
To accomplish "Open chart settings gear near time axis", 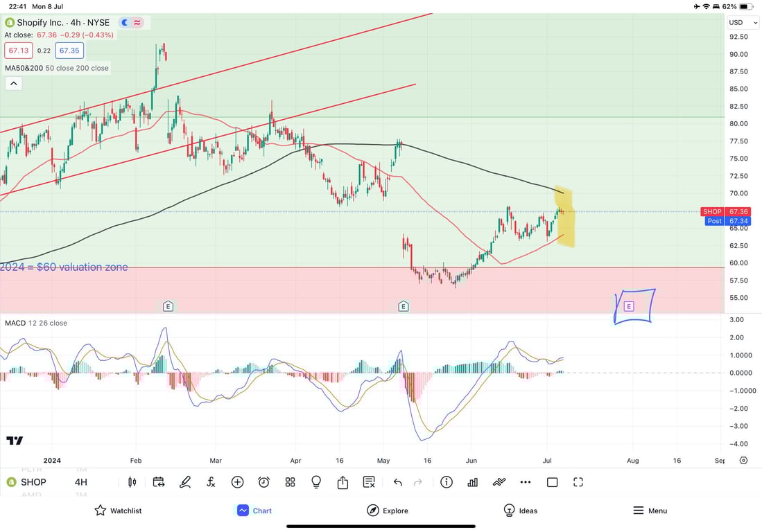I will click(743, 460).
